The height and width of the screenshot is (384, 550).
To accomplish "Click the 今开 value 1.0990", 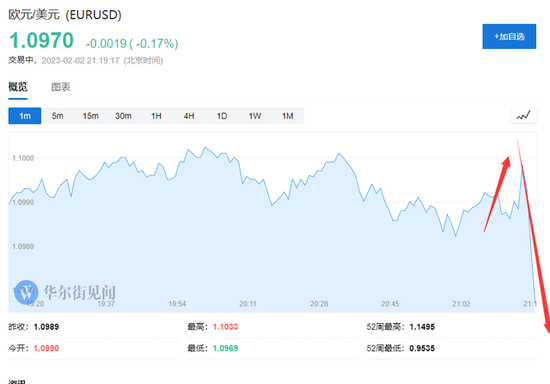I will (x=46, y=348).
